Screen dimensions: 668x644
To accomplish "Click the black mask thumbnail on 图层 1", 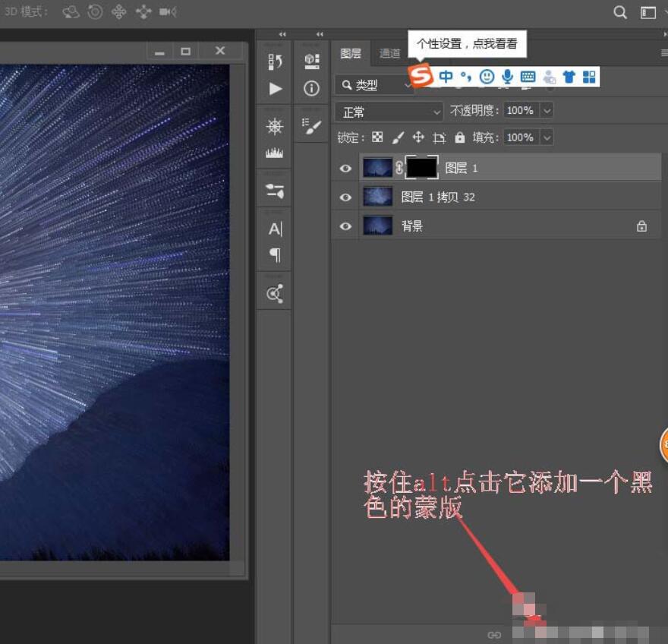I will coord(422,167).
